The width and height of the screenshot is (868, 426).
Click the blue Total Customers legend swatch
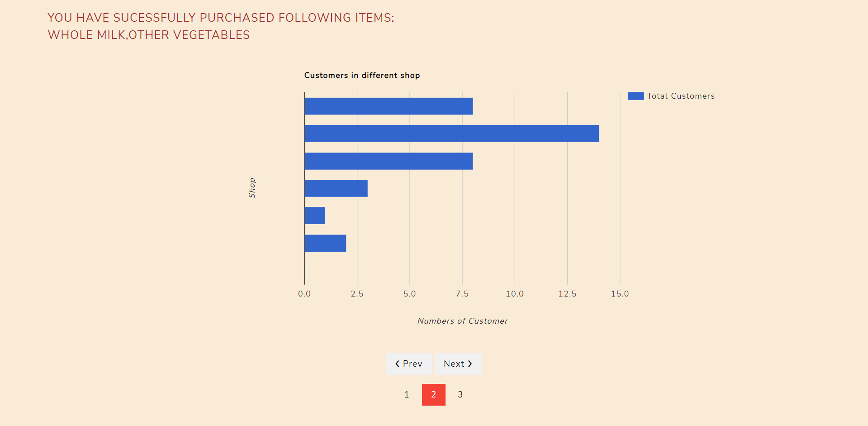[x=636, y=96]
